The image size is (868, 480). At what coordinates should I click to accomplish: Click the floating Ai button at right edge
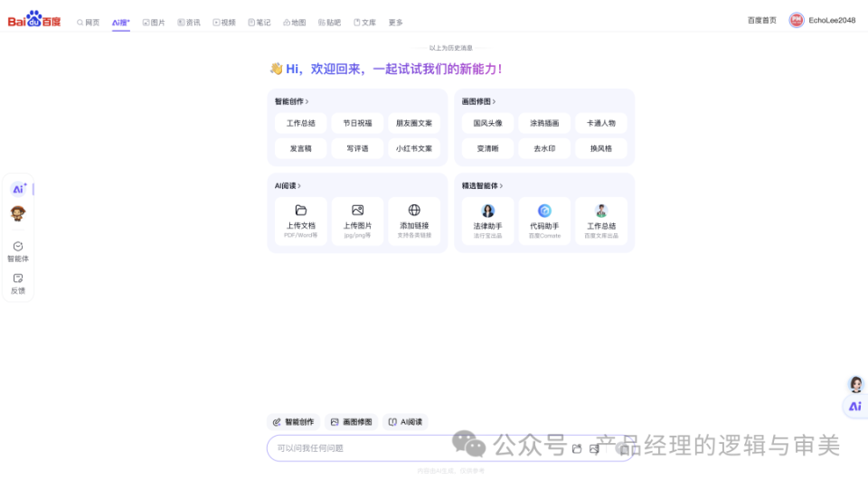[x=855, y=407]
